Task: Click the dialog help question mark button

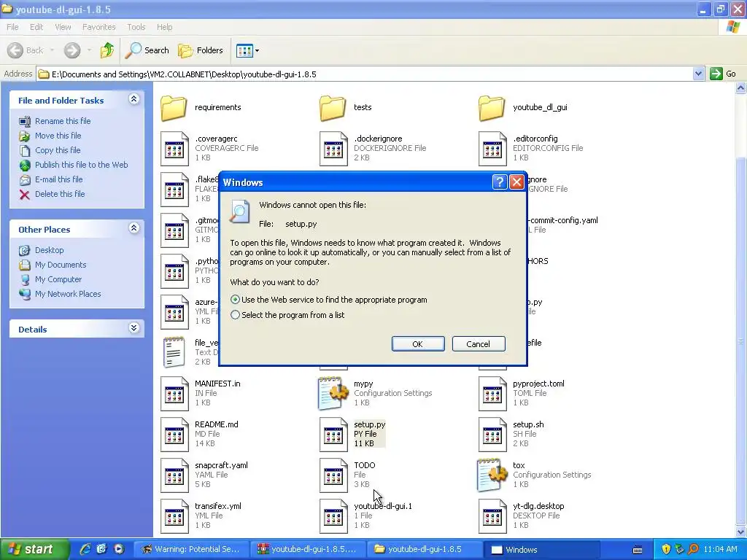Action: [x=499, y=182]
